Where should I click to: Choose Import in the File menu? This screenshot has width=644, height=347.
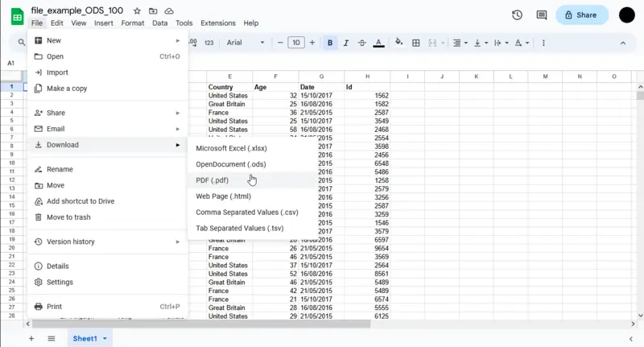pyautogui.click(x=108, y=72)
